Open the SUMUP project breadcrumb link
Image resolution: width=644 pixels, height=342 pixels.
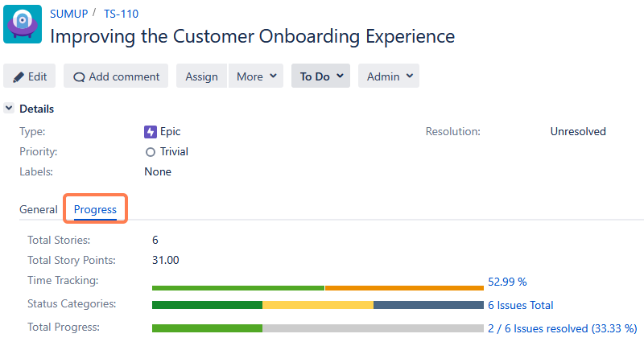point(68,14)
